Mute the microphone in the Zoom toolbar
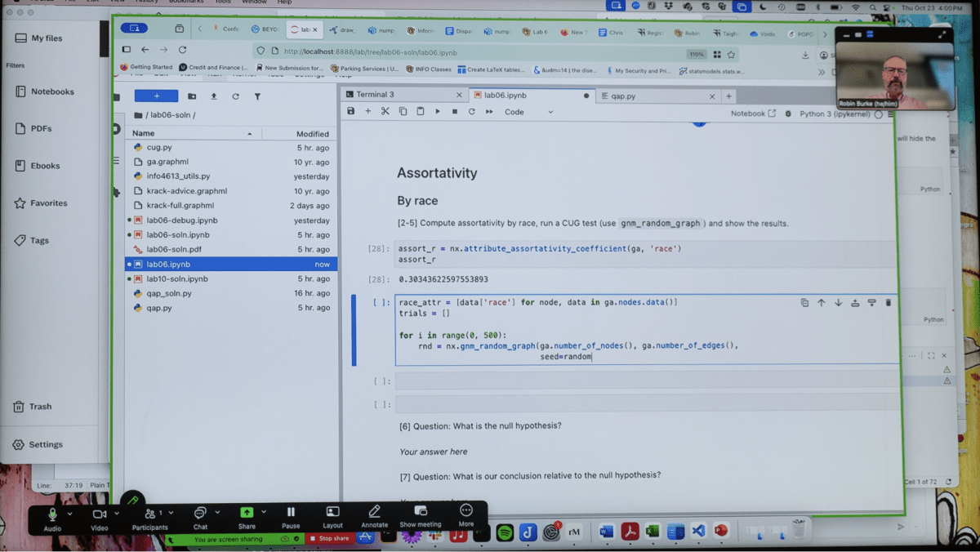This screenshot has height=552, width=980. 52,515
